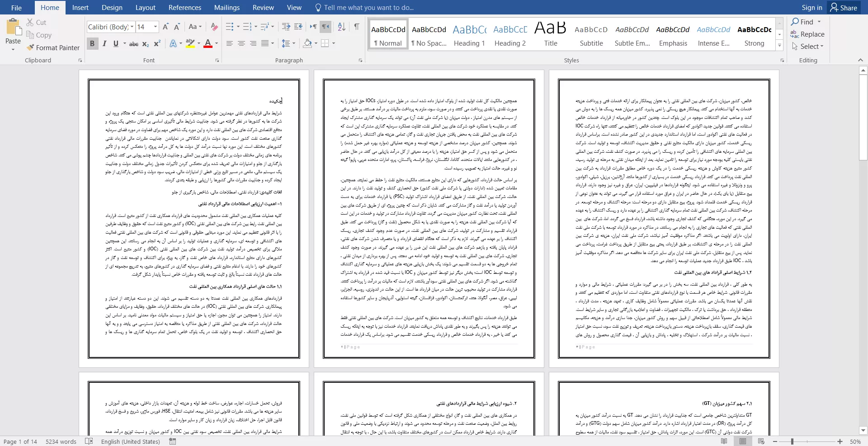Toggle Bold formatting
The width and height of the screenshot is (868, 446).
(x=92, y=43)
